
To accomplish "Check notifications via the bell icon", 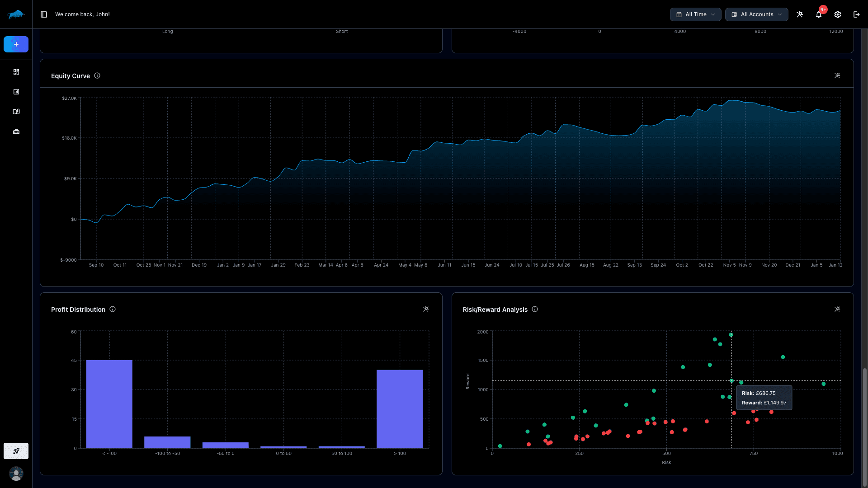I will tap(818, 14).
